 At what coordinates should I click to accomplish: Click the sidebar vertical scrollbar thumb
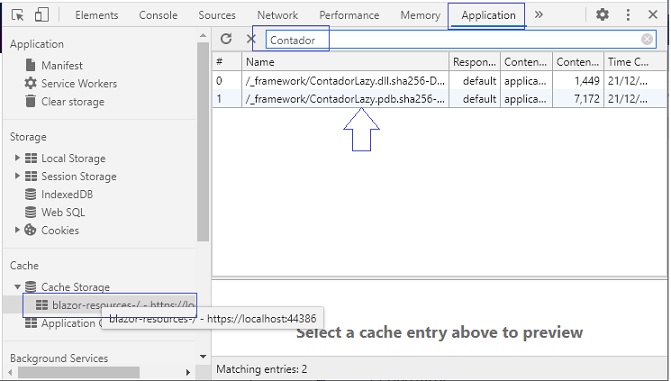(x=203, y=142)
